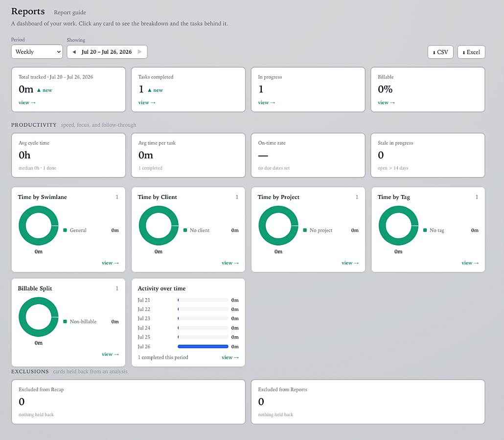This screenshot has height=440, width=504.
Task: View Billable percentage breakdown
Action: pyautogui.click(x=386, y=103)
